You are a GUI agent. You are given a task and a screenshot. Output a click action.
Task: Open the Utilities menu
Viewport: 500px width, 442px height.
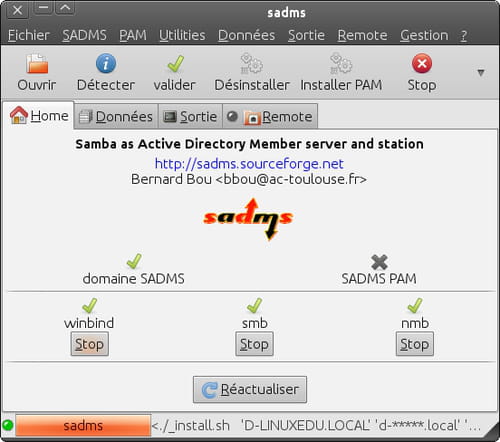(x=182, y=35)
